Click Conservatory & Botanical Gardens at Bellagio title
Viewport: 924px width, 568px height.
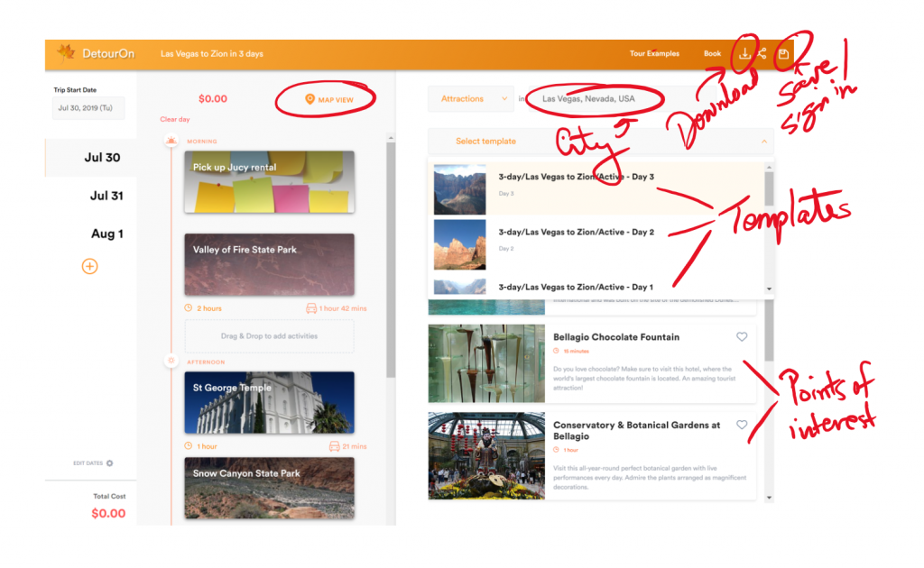pos(636,430)
